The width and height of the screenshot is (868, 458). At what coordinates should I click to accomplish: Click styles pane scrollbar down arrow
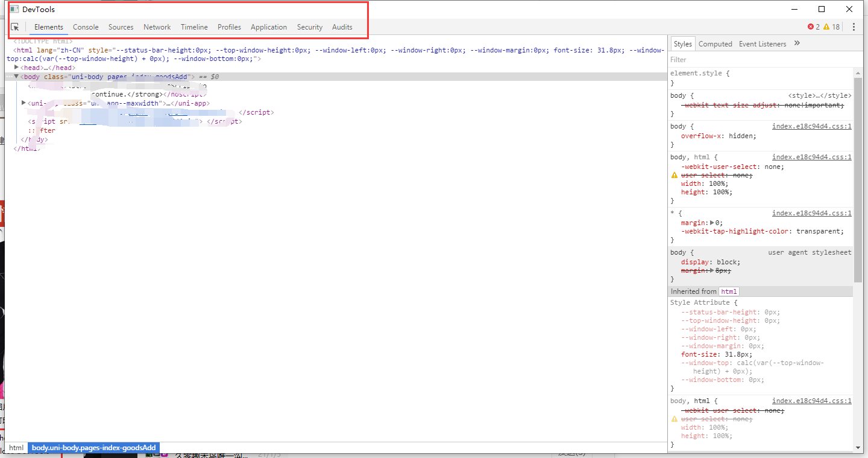(x=858, y=447)
